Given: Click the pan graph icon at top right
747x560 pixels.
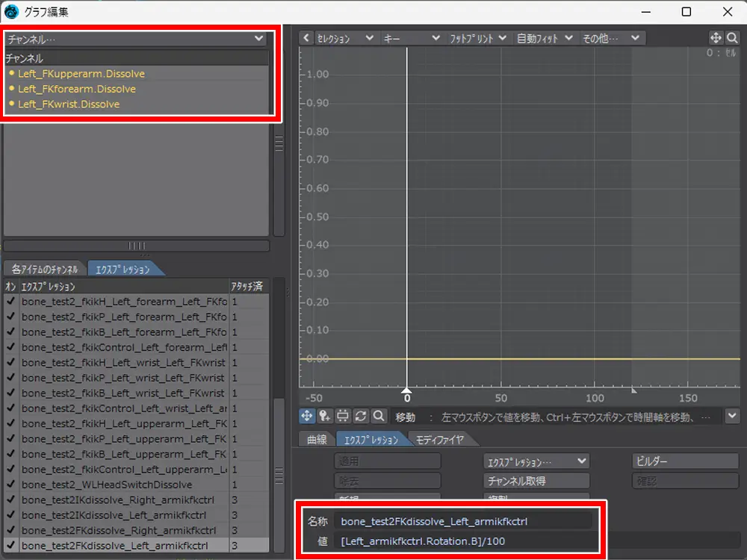Looking at the screenshot, I should (716, 38).
